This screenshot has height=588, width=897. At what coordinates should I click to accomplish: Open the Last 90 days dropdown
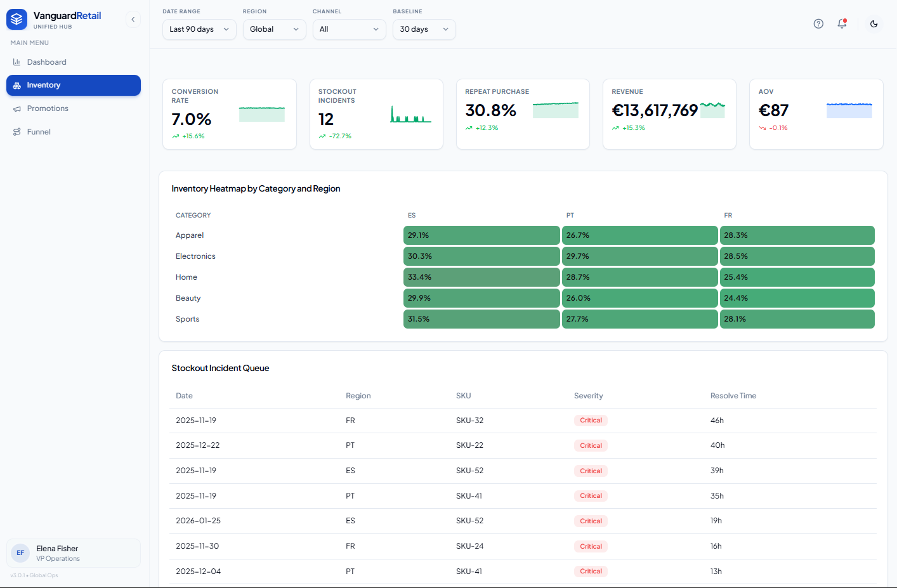coord(199,29)
